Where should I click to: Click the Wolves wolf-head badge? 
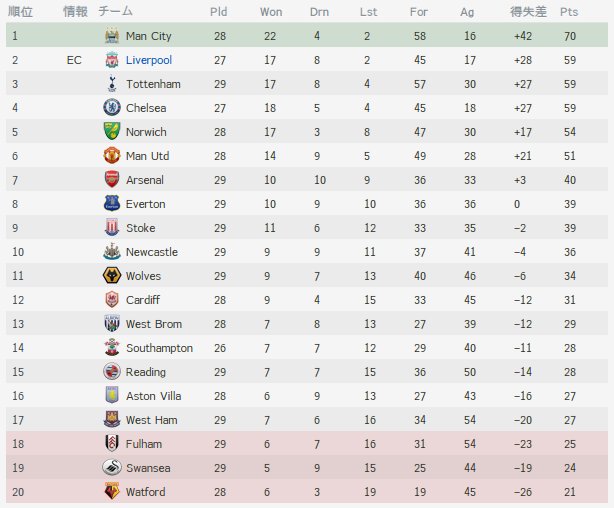click(x=112, y=276)
